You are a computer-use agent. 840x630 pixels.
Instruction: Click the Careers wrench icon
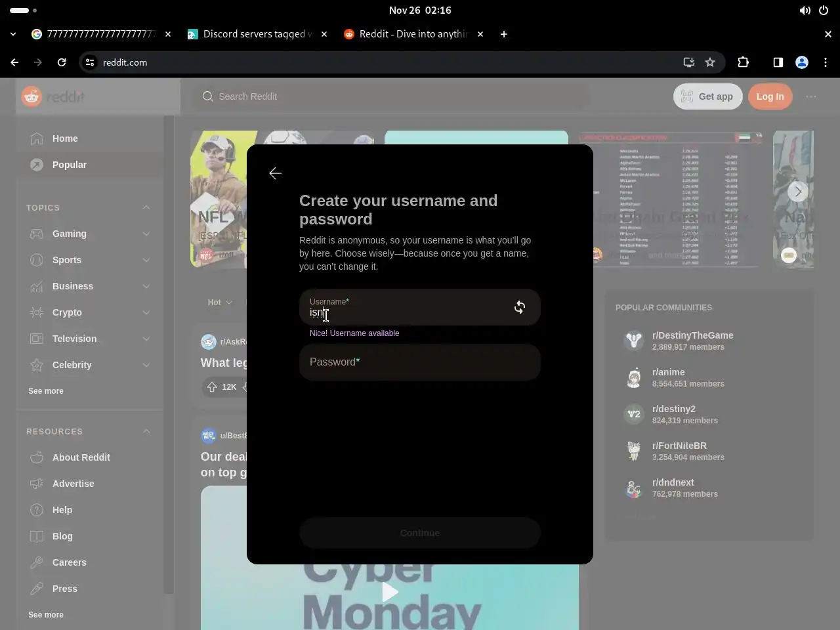[x=37, y=562]
